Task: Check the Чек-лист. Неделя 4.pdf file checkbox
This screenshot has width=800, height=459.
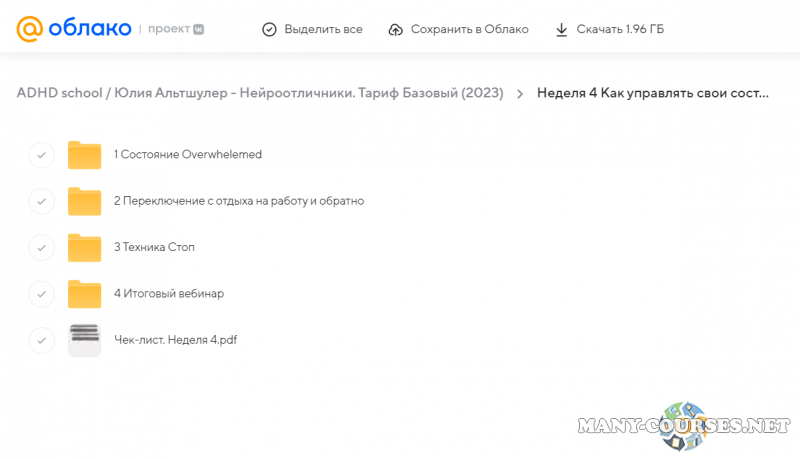Action: point(41,340)
